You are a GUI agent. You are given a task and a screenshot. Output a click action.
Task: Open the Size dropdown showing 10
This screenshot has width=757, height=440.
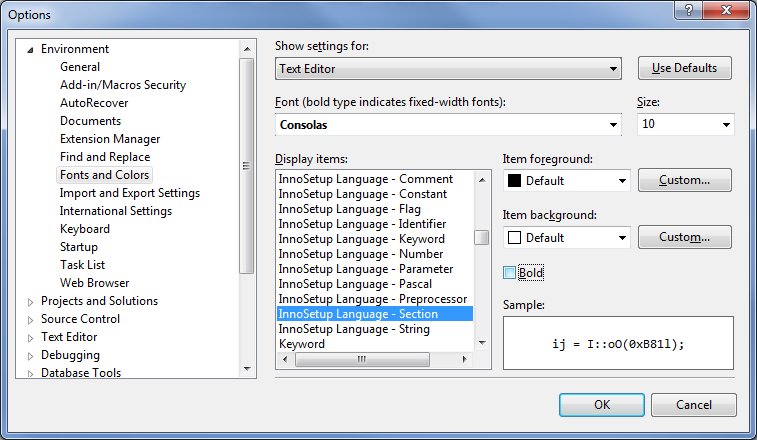click(686, 125)
